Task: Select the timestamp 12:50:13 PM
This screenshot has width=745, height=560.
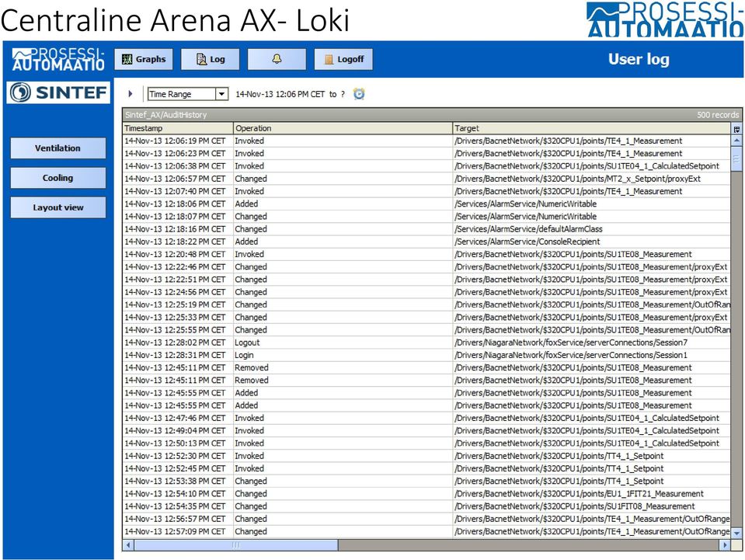Action: (x=175, y=443)
